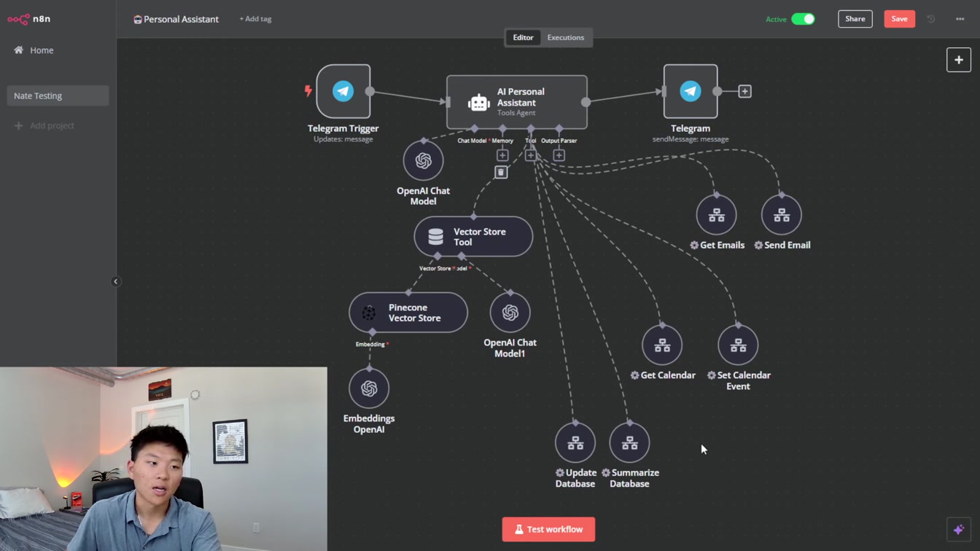The image size is (980, 551).
Task: Click the AI Personal Assistant output connector
Action: 586,102
